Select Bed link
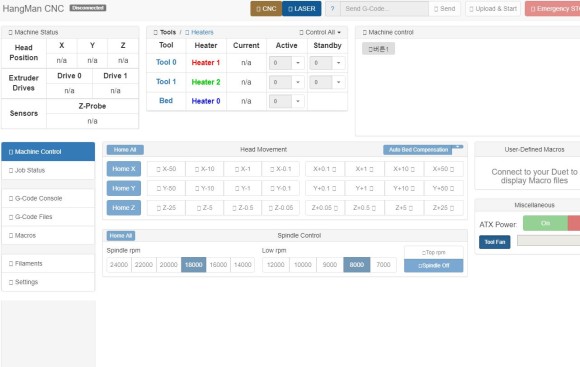Screen dimensions: 580x367 coord(166,101)
